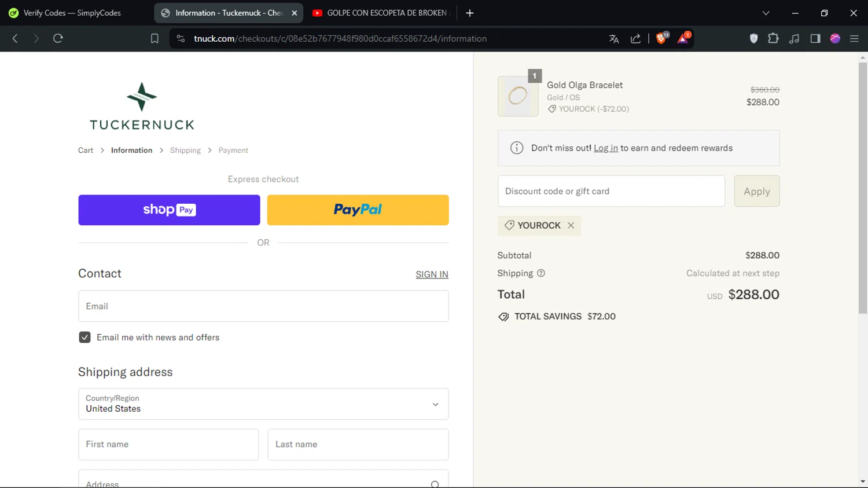The image size is (868, 488).
Task: Click the Address input field
Action: [263, 480]
